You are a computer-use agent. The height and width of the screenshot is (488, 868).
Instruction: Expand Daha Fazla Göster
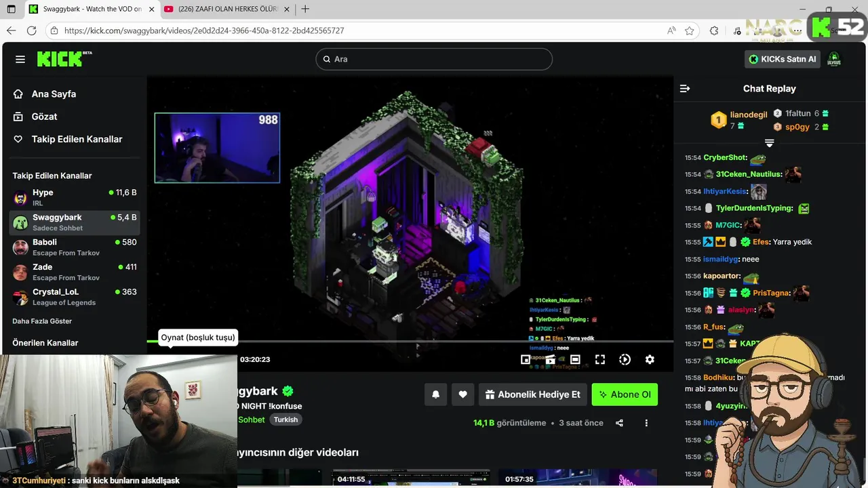click(x=42, y=321)
